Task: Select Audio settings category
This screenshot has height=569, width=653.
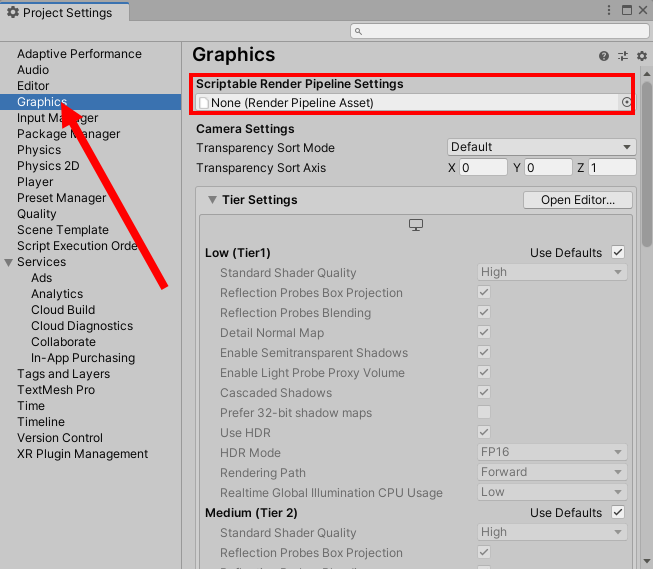Action: [x=33, y=70]
